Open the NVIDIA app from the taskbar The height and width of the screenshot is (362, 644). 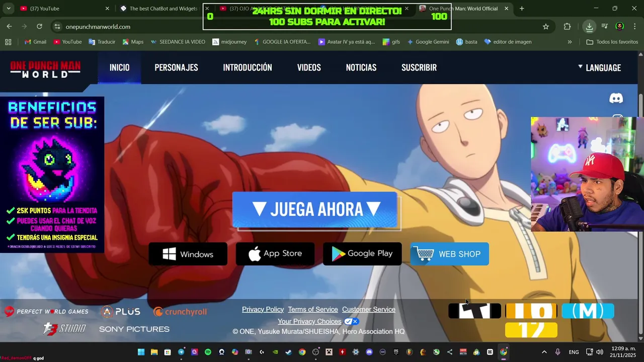coord(275,352)
